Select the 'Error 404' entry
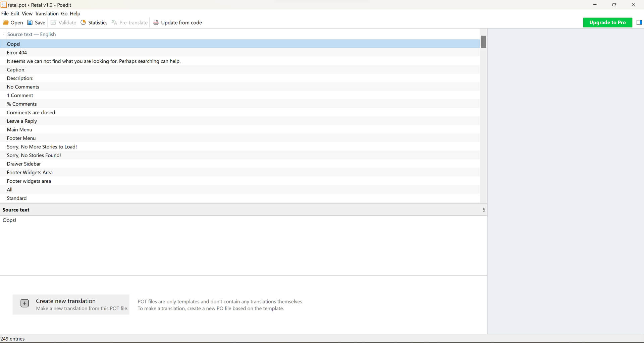The image size is (644, 343). (x=240, y=53)
